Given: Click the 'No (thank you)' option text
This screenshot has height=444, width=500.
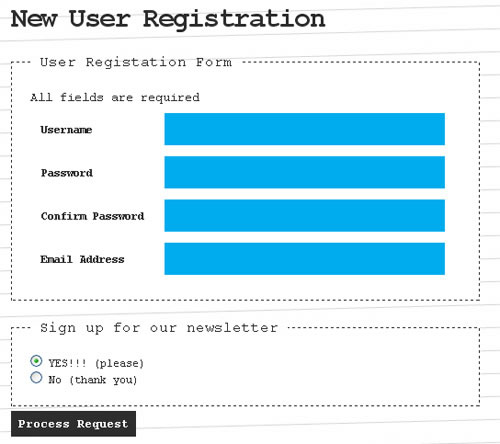Looking at the screenshot, I should [93, 380].
